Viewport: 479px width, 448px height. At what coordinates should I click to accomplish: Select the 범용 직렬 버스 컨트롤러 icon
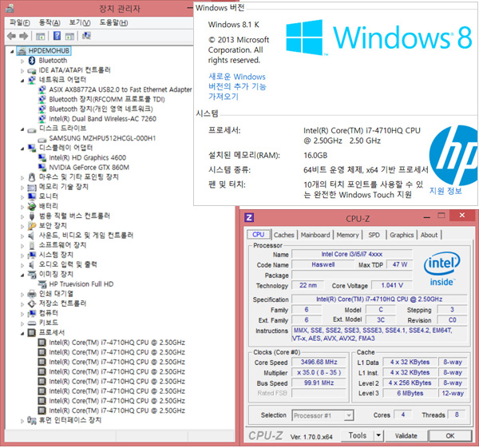coord(32,216)
